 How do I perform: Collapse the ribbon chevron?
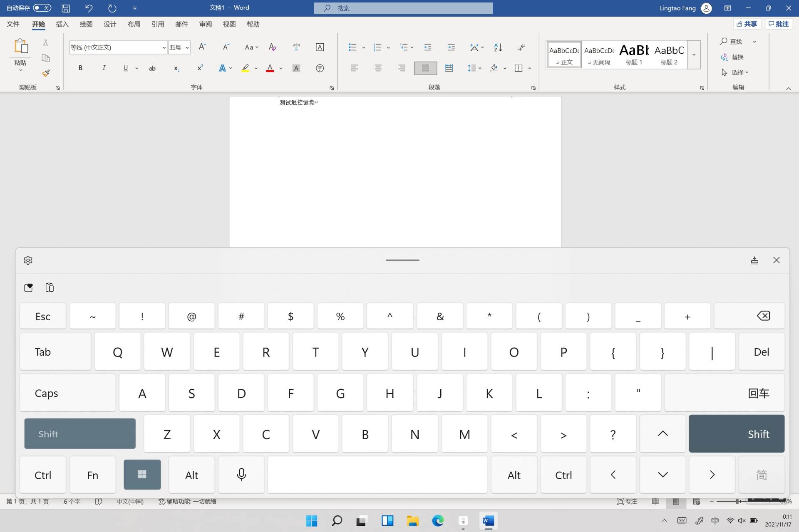[788, 88]
